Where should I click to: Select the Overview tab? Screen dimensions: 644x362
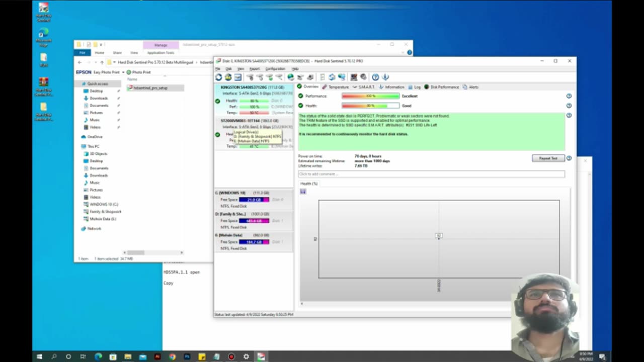[x=308, y=87]
